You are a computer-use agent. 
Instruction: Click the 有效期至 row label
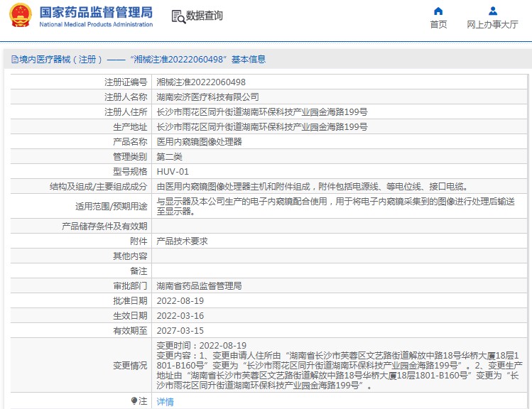(130, 331)
